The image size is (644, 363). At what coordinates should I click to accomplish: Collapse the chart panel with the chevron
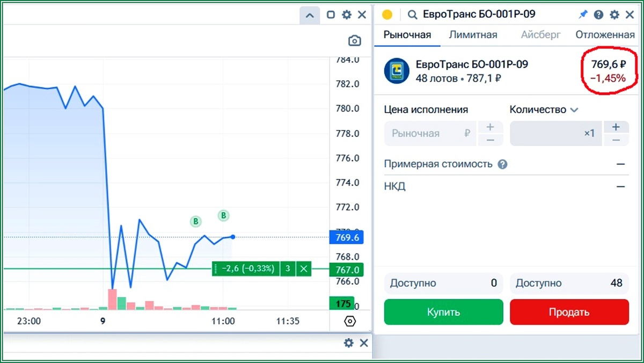(310, 15)
